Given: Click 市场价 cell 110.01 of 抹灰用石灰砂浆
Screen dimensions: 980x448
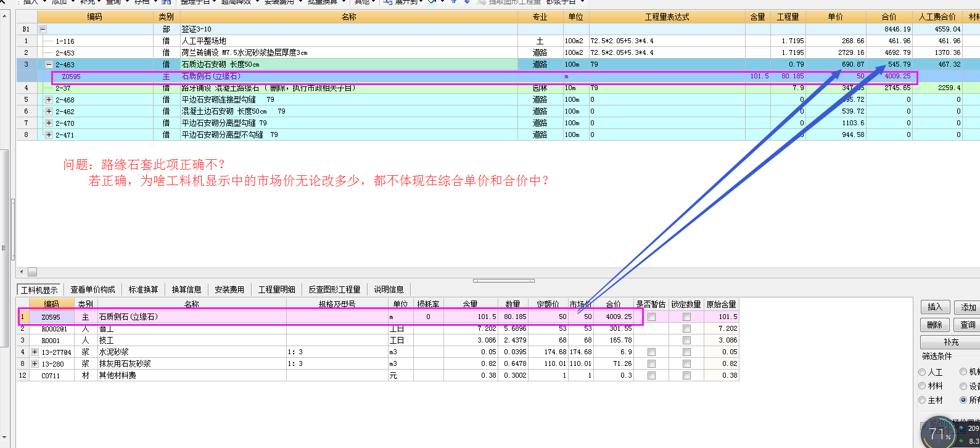Looking at the screenshot, I should (580, 363).
